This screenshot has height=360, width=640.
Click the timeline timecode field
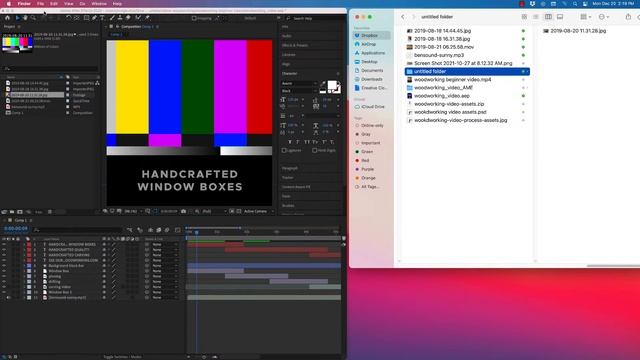tap(16, 229)
